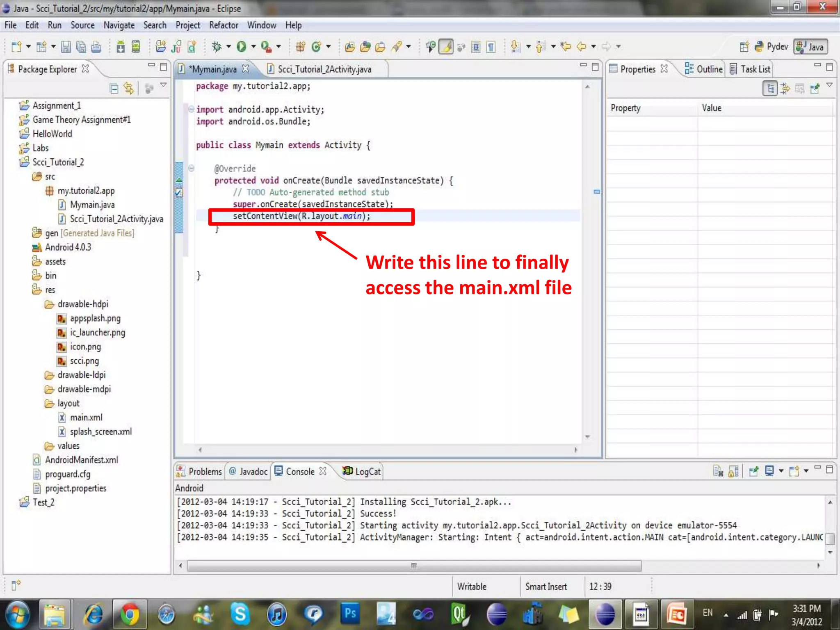This screenshot has width=840, height=630.
Task: Click the Save (floppy disk) toolbar icon
Action: click(66, 47)
